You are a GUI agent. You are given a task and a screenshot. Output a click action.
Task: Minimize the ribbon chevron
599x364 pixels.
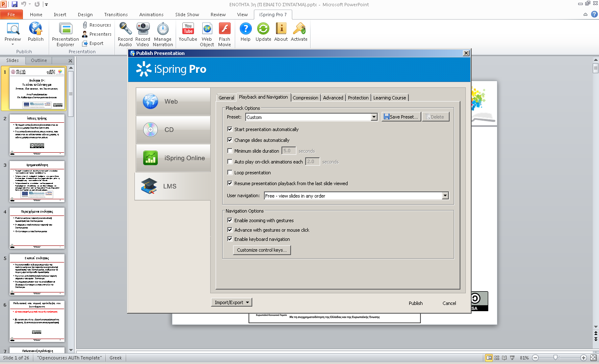pos(585,15)
